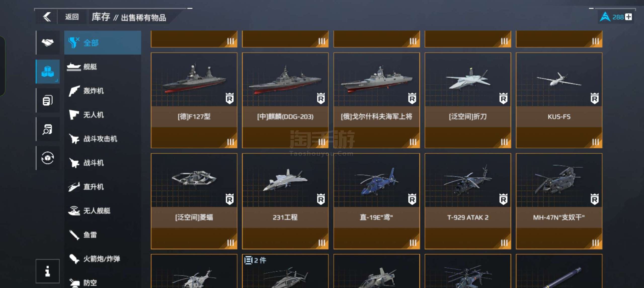Select the blue cubes inventory sidebar icon
This screenshot has width=644, height=288.
[x=48, y=71]
